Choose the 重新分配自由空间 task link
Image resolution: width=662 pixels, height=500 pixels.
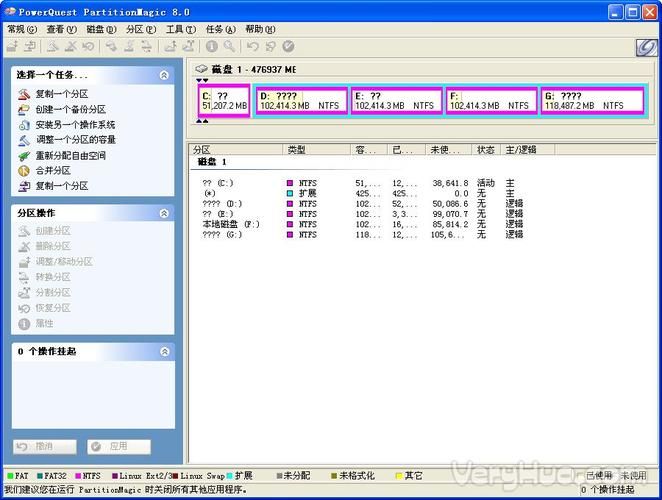point(71,155)
